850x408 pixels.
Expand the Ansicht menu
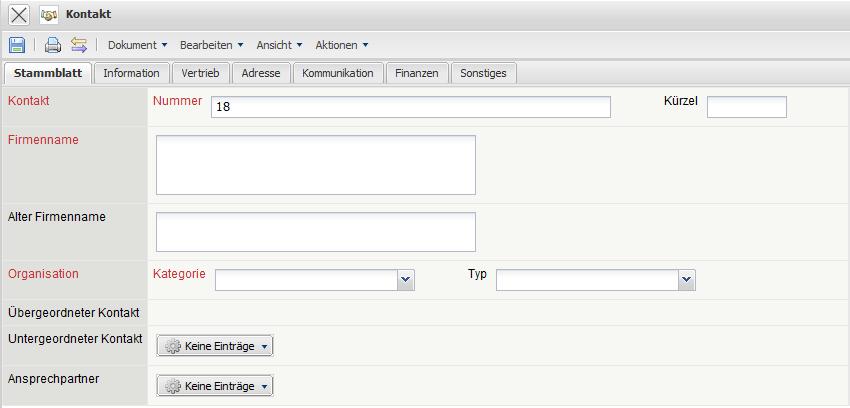point(279,45)
